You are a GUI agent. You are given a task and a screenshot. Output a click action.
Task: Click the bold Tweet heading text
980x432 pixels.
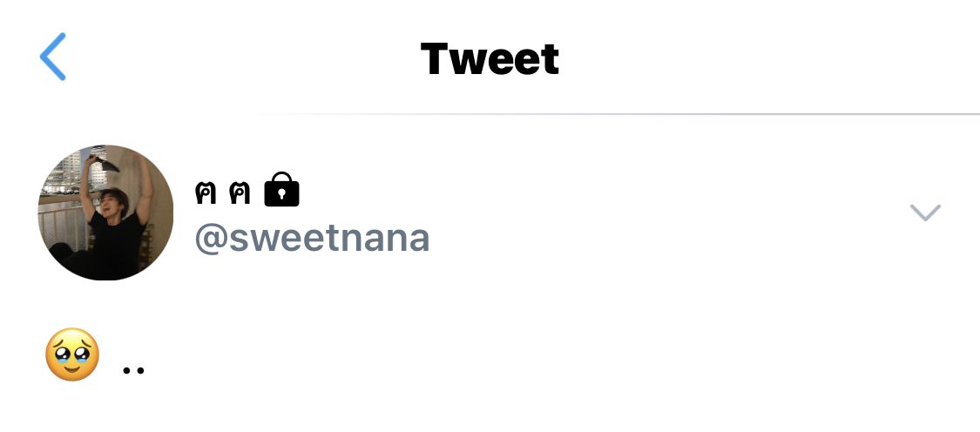tap(490, 58)
